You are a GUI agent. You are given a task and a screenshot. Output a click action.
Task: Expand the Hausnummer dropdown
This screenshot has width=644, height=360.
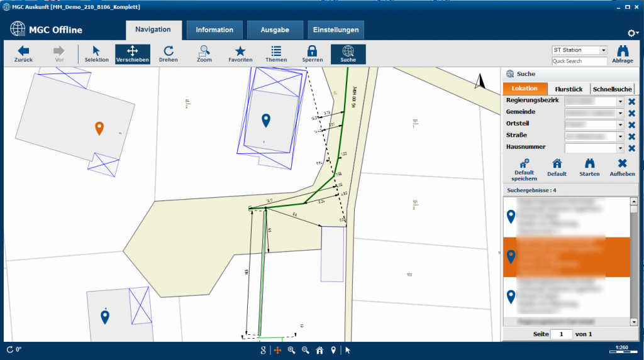[620, 149]
